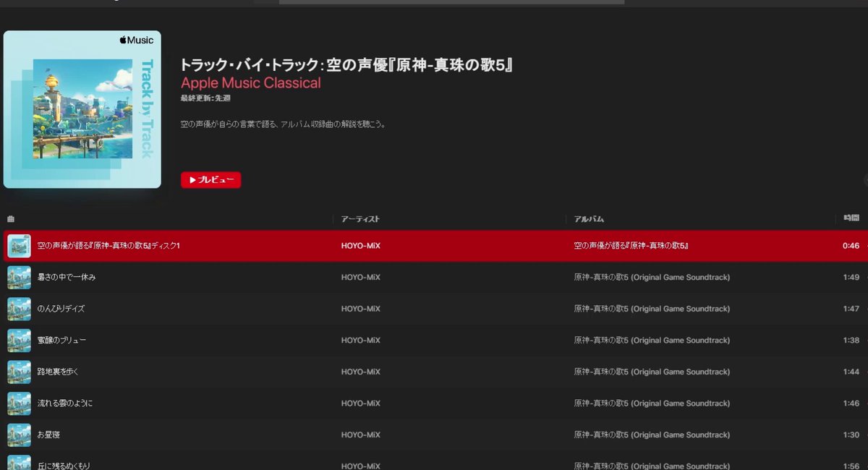
Task: Sort by the 曲 column header
Action: [11, 218]
